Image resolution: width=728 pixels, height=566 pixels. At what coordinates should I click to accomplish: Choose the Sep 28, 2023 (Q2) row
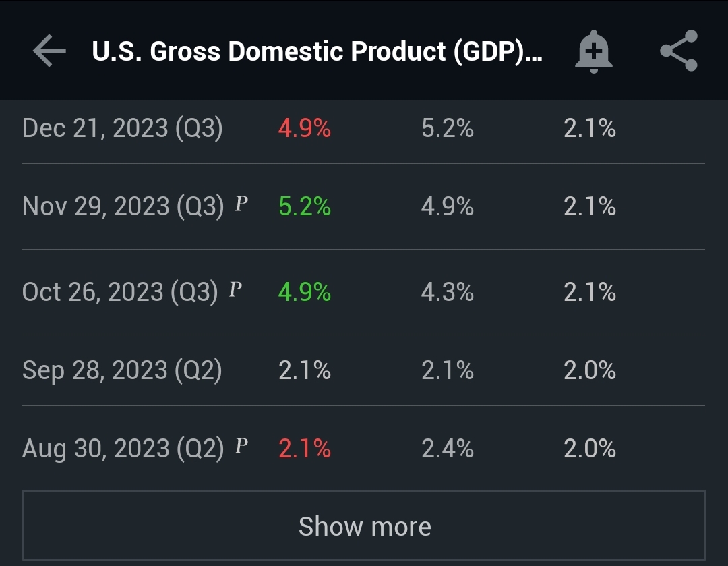coord(363,370)
